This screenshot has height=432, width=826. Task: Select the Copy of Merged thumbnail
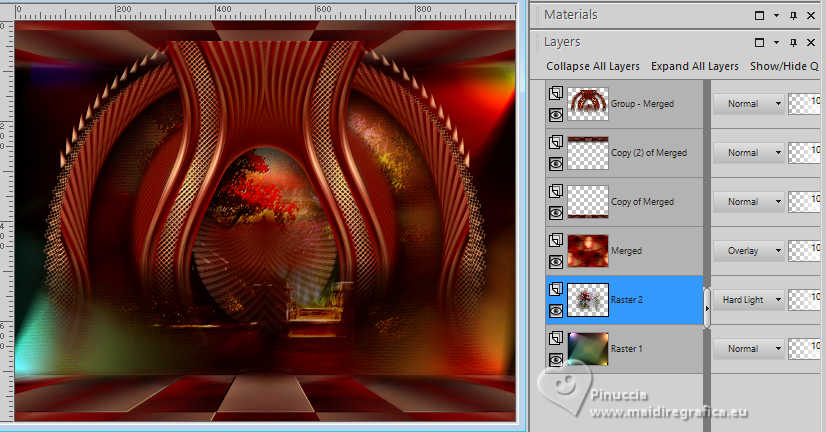pyautogui.click(x=588, y=202)
